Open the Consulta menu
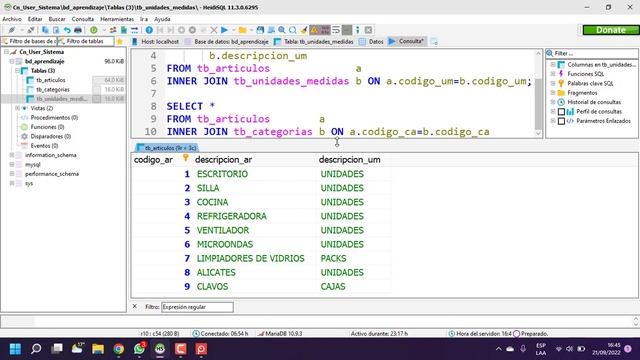The width and height of the screenshot is (640, 360). pyautogui.click(x=83, y=19)
